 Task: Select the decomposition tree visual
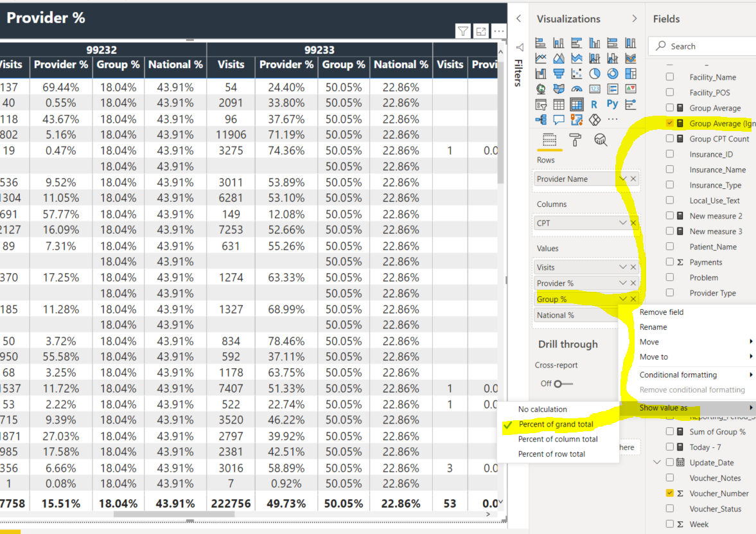(540, 120)
